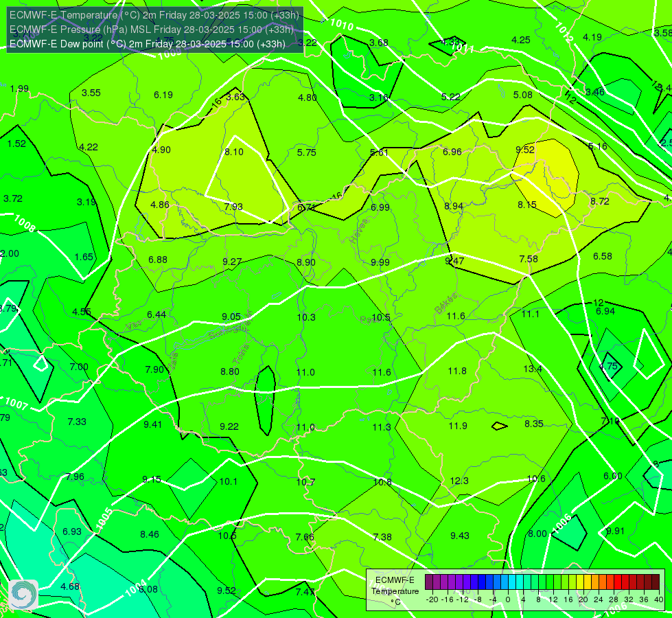Viewport: 672px width, 618px height.
Task: Click the purple -20 swatch in the legend
Action: 429,582
